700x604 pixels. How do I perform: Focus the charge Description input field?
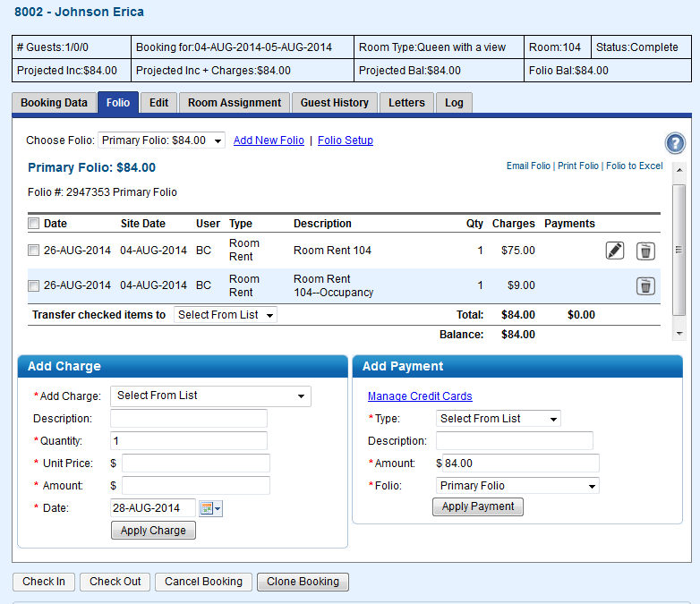coord(189,418)
